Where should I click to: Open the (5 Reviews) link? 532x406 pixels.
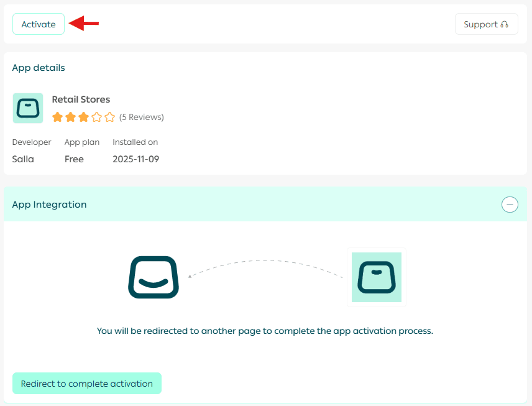pyautogui.click(x=142, y=117)
